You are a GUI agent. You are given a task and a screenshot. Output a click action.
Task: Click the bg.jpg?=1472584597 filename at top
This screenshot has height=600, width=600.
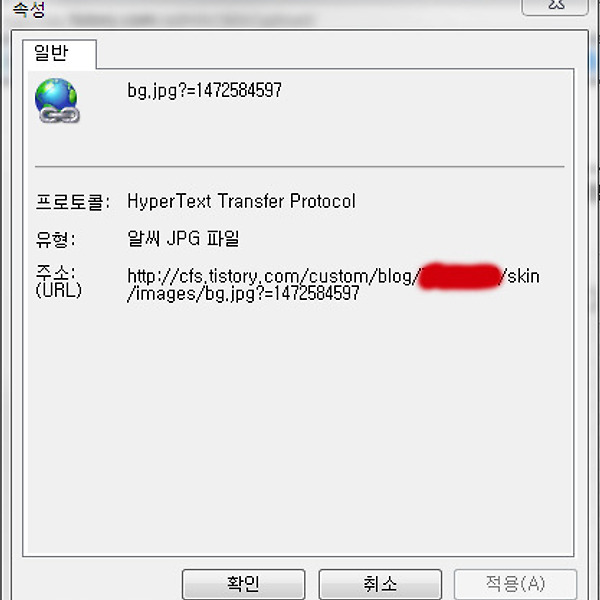[x=204, y=91]
